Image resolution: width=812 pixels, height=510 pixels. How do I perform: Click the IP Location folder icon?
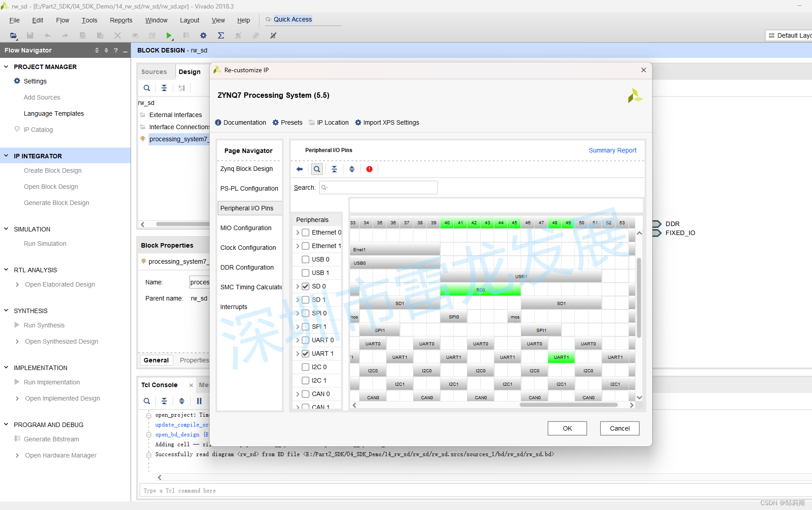pyautogui.click(x=312, y=122)
